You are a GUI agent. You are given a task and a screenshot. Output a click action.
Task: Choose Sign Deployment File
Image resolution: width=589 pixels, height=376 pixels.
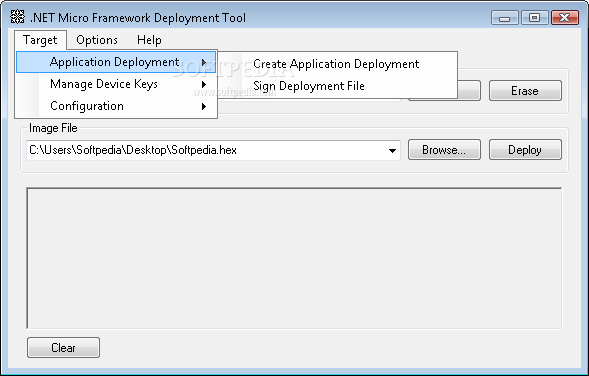pos(336,86)
